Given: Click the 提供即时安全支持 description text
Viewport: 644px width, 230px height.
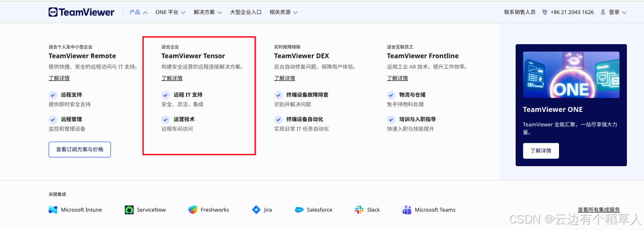Looking at the screenshot, I should point(70,104).
